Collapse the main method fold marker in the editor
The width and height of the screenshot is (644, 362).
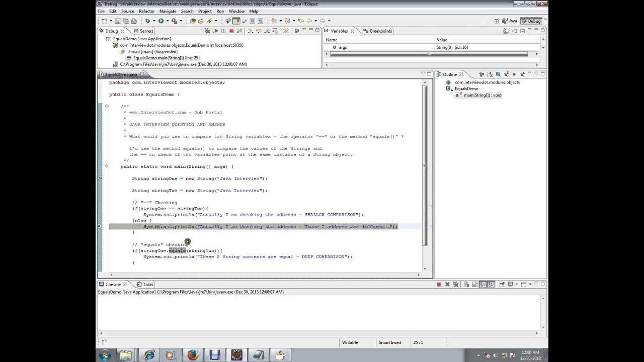click(x=107, y=166)
